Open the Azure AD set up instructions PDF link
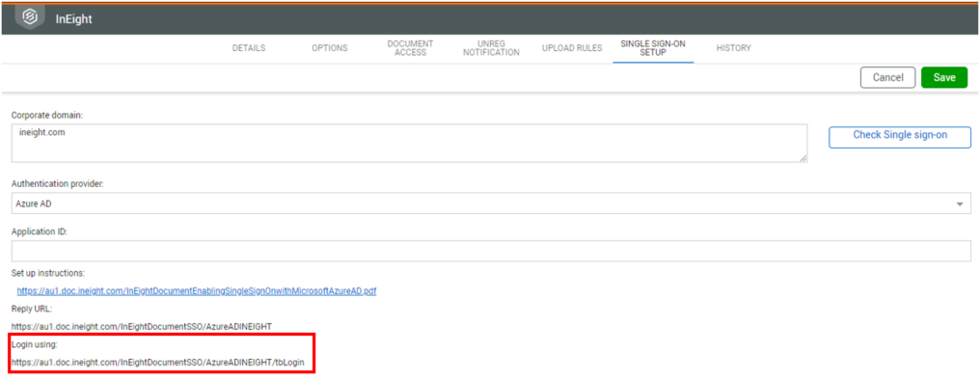 click(x=197, y=291)
